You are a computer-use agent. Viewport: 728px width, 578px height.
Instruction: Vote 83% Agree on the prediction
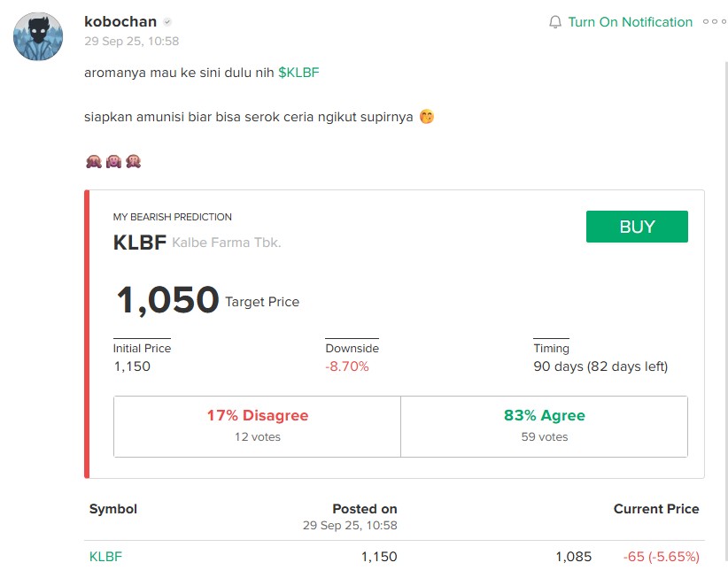544,426
